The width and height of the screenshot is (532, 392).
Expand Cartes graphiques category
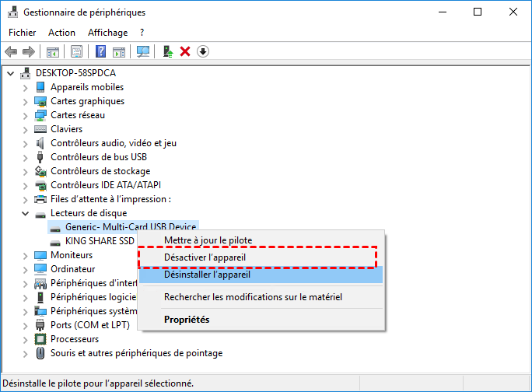[x=26, y=102]
